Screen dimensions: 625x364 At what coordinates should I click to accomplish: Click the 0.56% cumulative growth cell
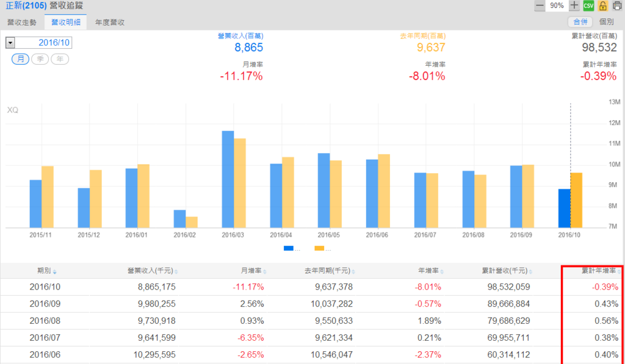(x=607, y=321)
